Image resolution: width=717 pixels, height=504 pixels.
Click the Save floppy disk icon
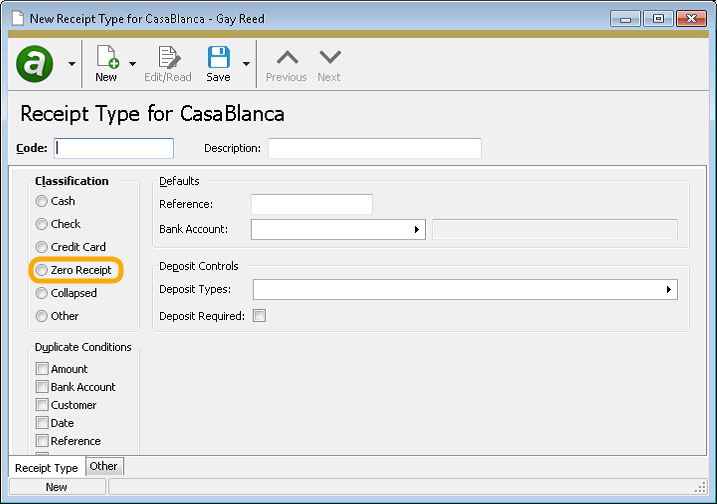218,58
